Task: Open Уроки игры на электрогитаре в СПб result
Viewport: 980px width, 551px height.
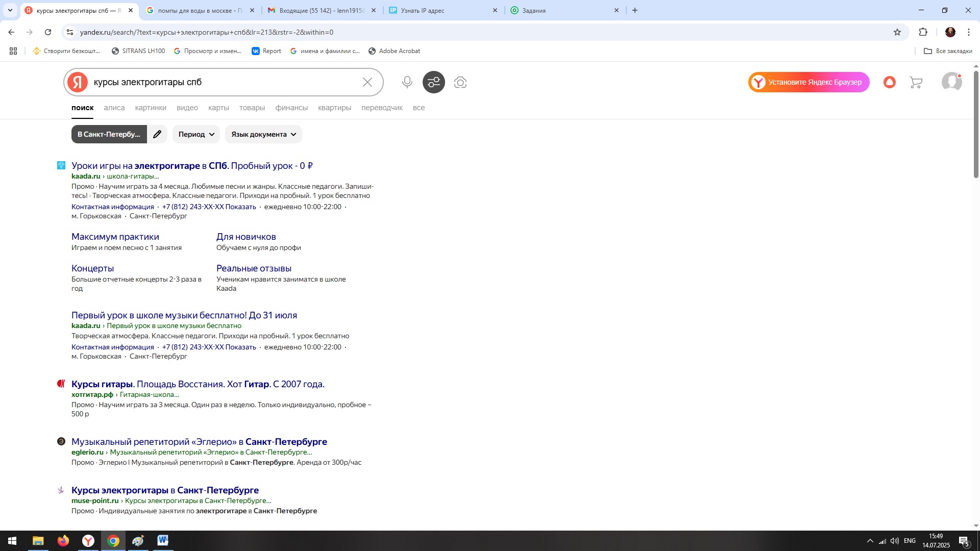Action: [192, 166]
